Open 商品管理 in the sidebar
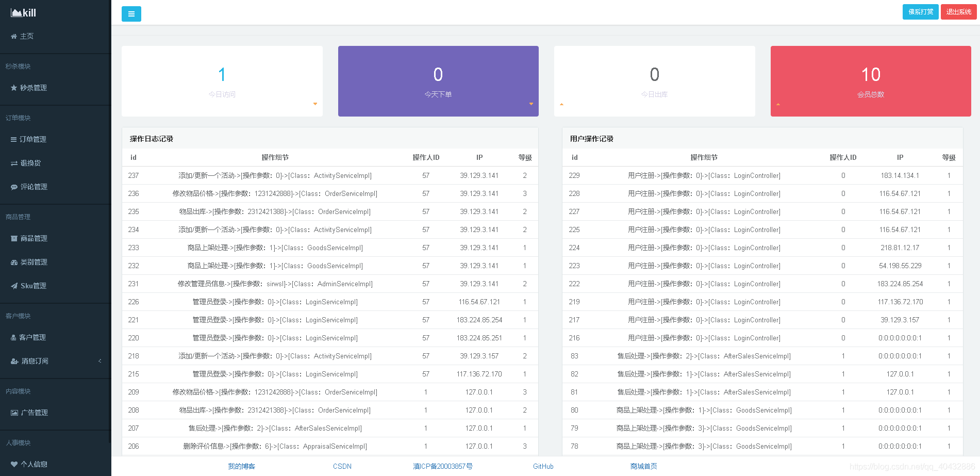Viewport: 980px width, 476px height. point(34,239)
